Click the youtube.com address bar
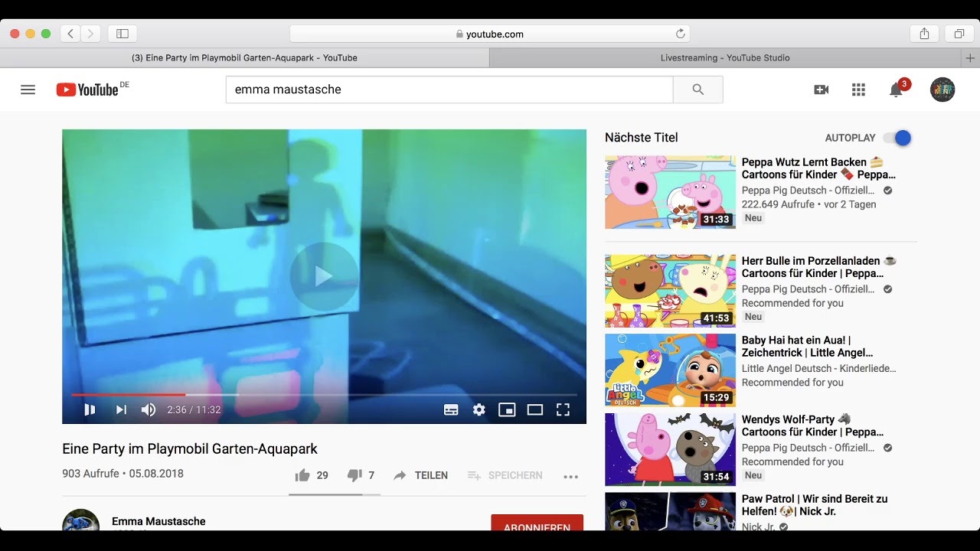 490,34
